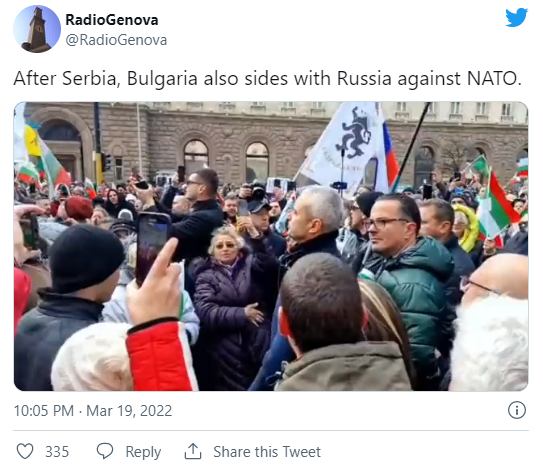Click the Twitter bird logo

pyautogui.click(x=516, y=17)
